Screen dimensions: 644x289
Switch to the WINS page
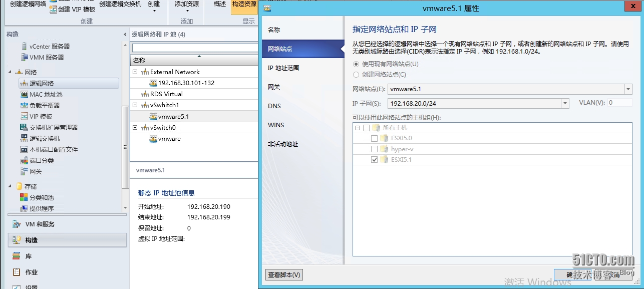pyautogui.click(x=302, y=125)
